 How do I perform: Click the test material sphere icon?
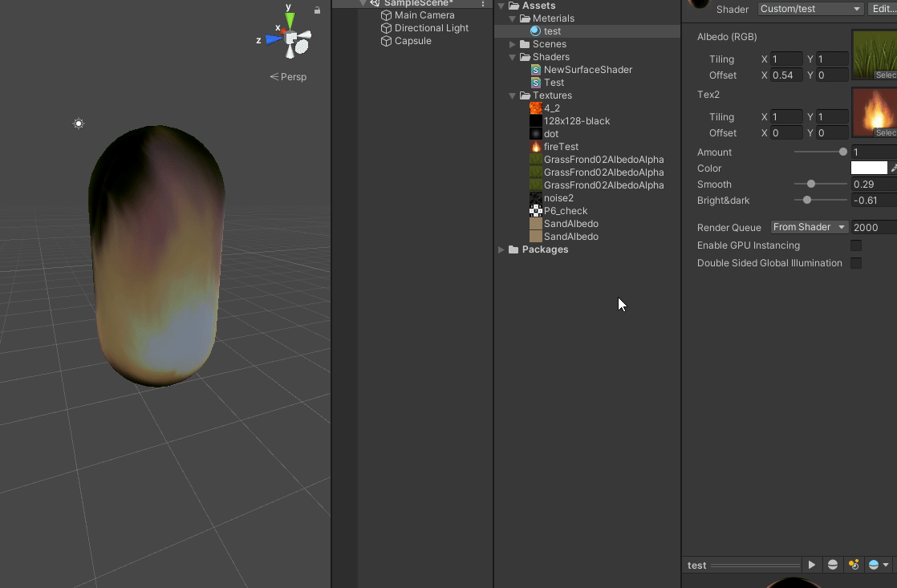535,31
